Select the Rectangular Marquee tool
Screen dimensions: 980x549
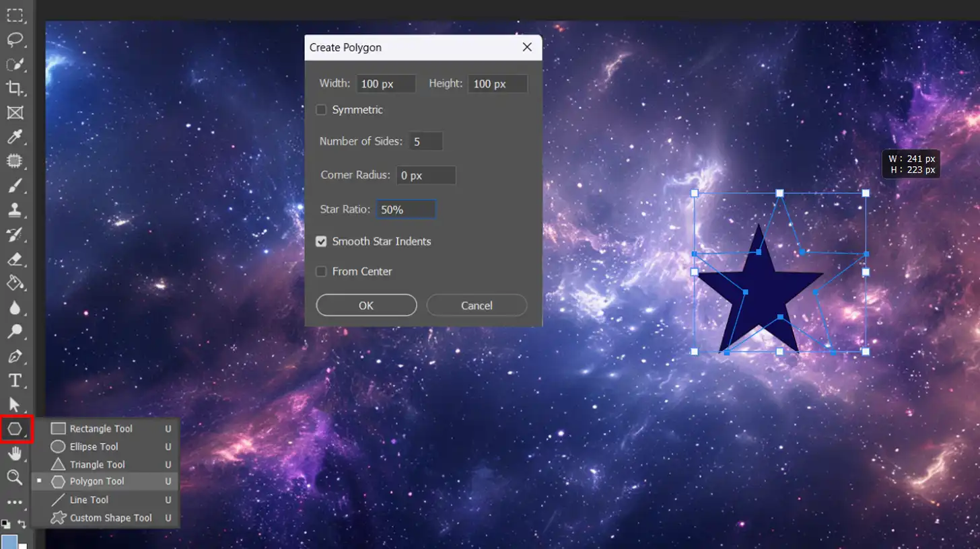pyautogui.click(x=15, y=15)
